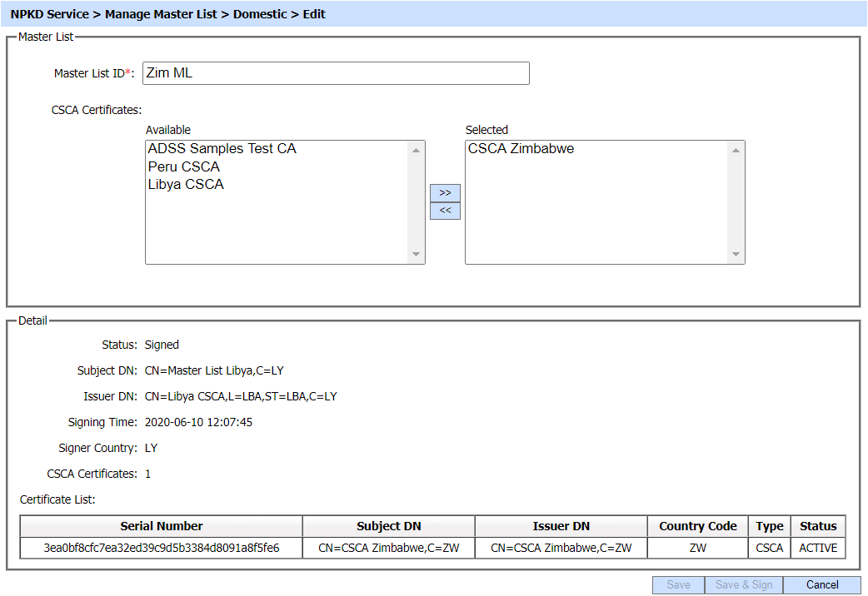Click the Save button
This screenshot has height=596, width=868.
(678, 585)
